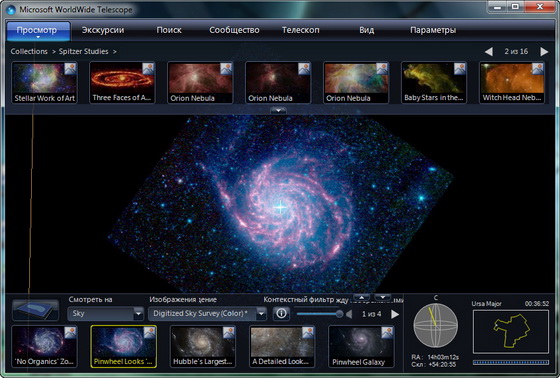
Task: Go to Spitzer Studies breadcrumb
Action: coord(84,51)
